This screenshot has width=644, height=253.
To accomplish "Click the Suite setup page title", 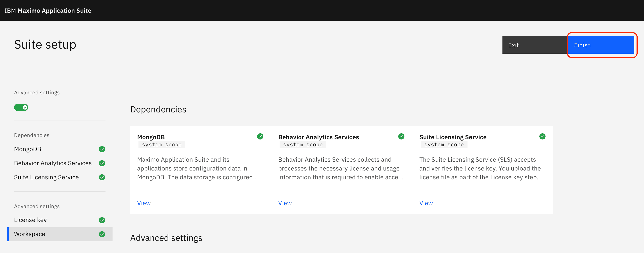I will (x=45, y=44).
